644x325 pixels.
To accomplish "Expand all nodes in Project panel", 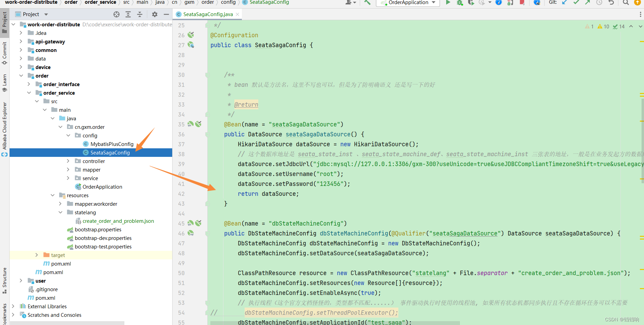I will point(128,14).
